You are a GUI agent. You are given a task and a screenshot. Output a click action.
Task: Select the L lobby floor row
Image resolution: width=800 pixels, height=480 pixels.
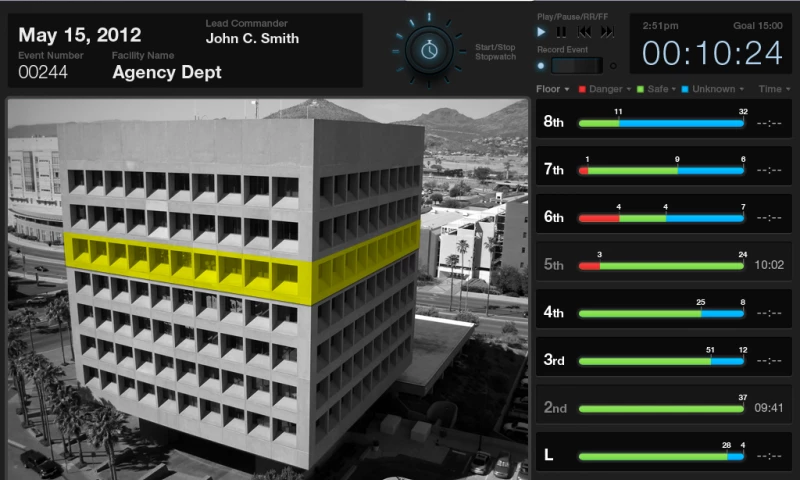click(664, 452)
